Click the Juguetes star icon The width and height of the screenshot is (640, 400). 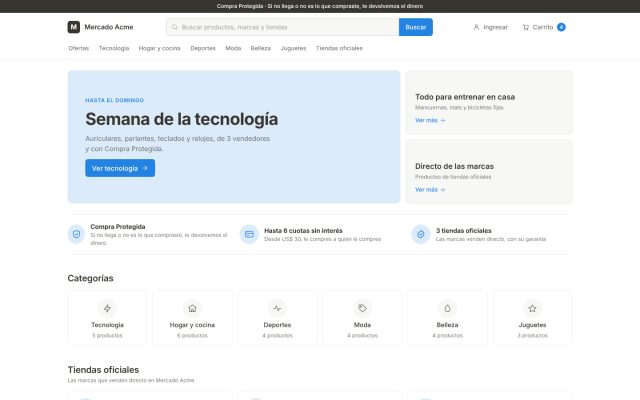coord(532,308)
